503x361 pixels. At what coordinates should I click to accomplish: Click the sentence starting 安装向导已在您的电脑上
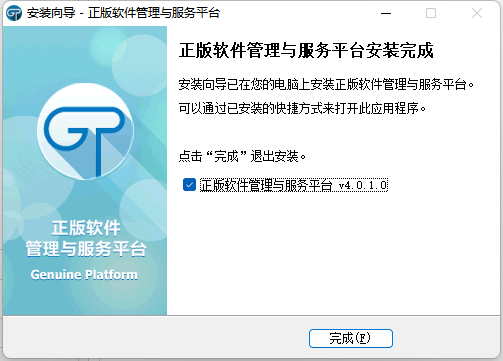pos(326,84)
